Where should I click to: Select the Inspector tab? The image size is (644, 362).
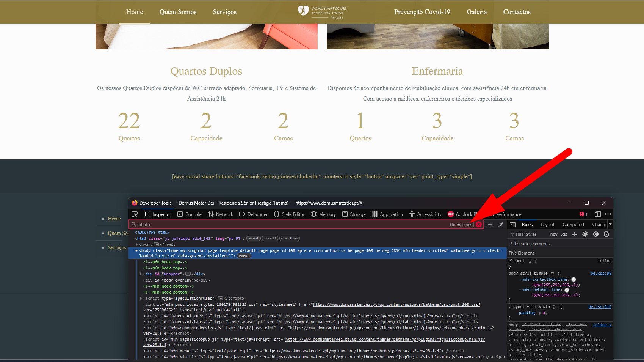158,214
